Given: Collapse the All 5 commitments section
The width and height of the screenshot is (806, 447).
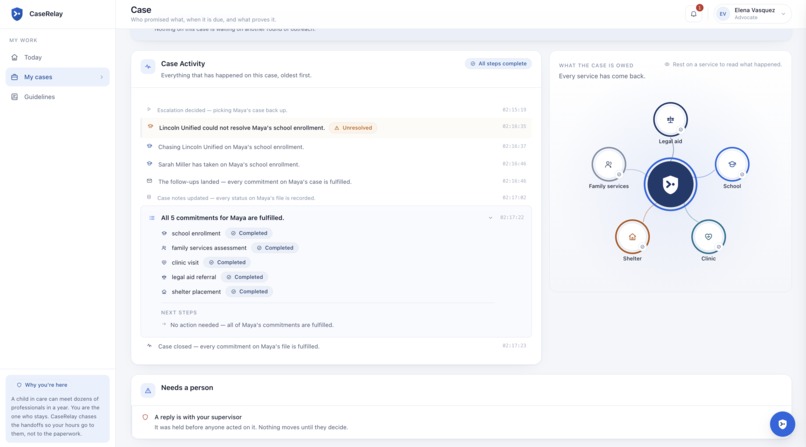Looking at the screenshot, I should pyautogui.click(x=490, y=218).
